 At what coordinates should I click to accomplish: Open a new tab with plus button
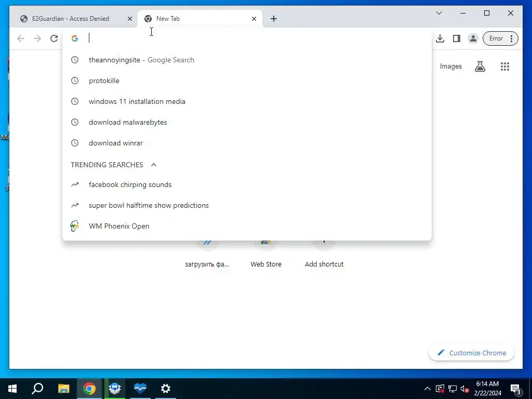(x=274, y=19)
